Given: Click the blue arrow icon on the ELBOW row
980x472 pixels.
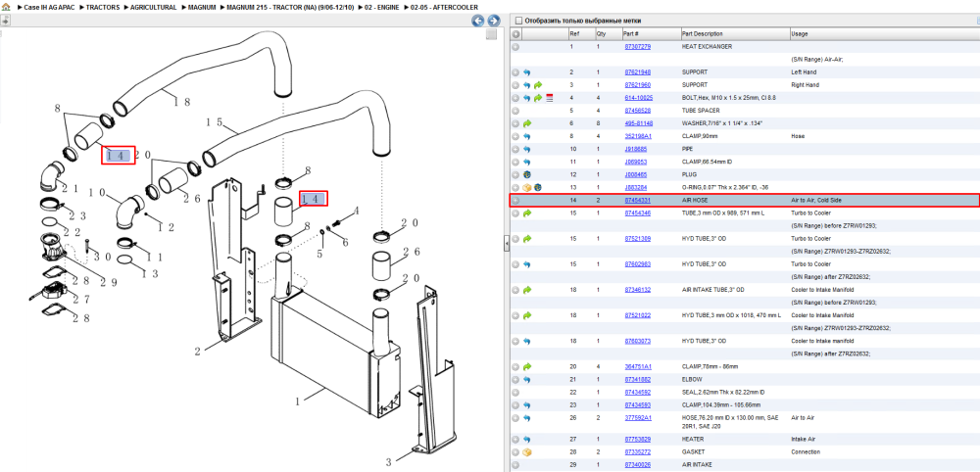Looking at the screenshot, I should [527, 380].
